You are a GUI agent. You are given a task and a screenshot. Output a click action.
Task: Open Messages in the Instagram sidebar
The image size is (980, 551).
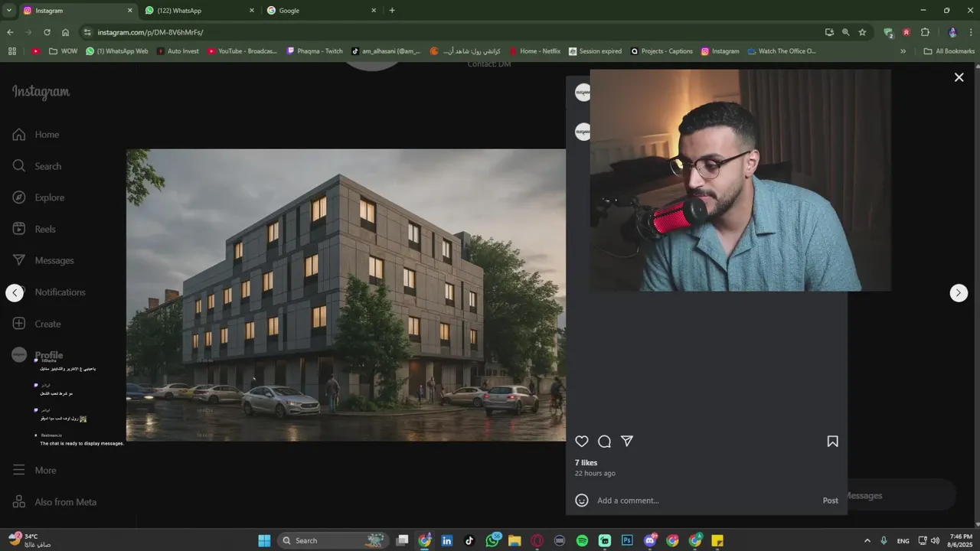click(43, 261)
